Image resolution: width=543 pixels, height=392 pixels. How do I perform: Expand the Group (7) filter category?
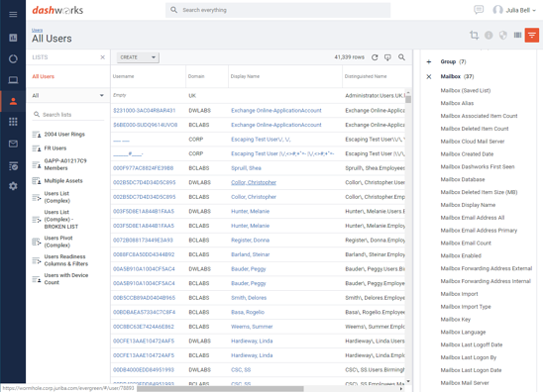(453, 61)
